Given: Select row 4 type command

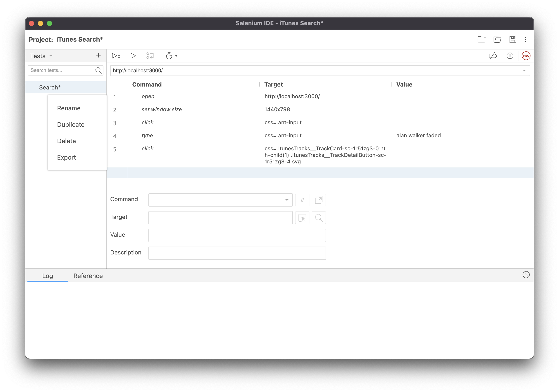Looking at the screenshot, I should (320, 136).
